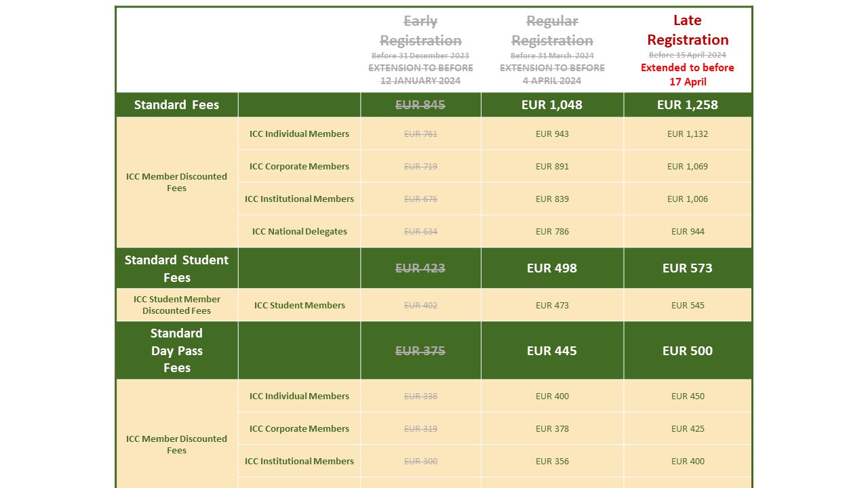Screen dimensions: 868x488
Task: Select the EUR 498 regular student fee
Action: [x=552, y=268]
